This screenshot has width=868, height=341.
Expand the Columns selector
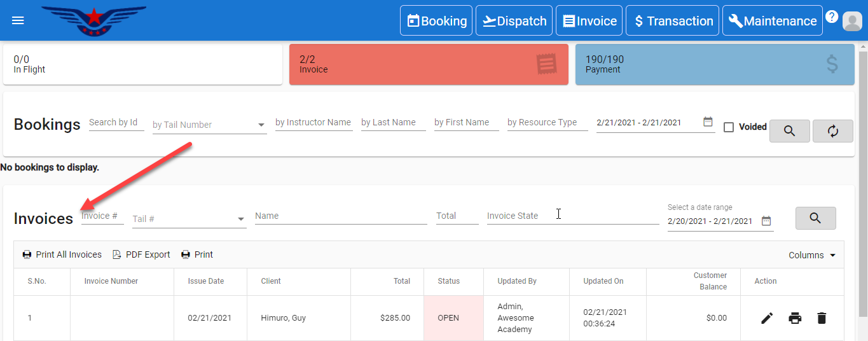[812, 255]
